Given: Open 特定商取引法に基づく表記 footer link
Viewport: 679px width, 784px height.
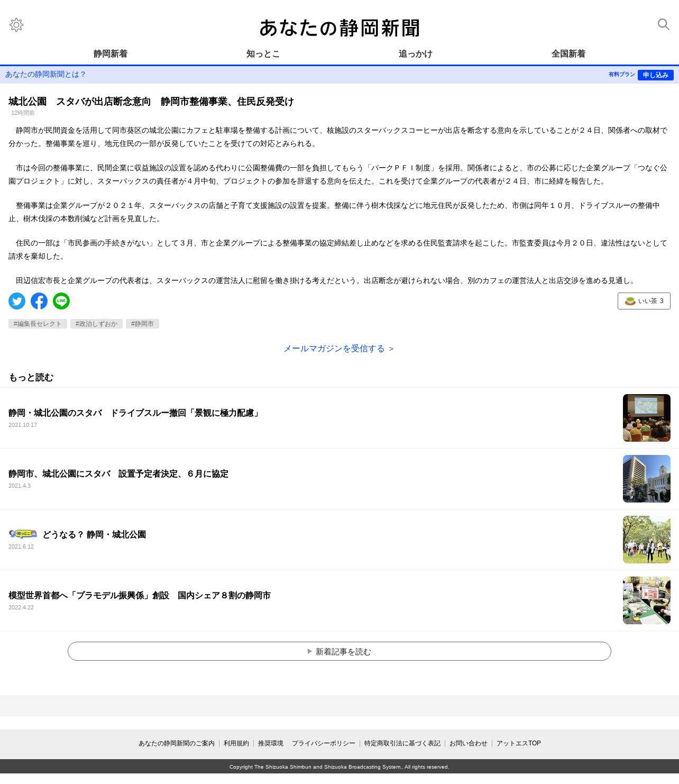Looking at the screenshot, I should [402, 743].
